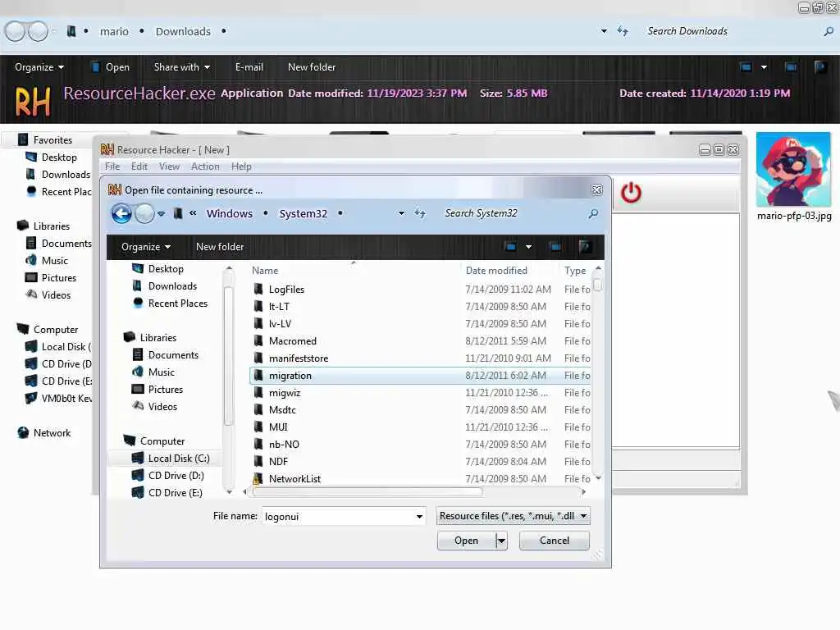Click the RH ResourceHacker.exe icon in details pane
The height and width of the screenshot is (630, 840).
click(x=33, y=102)
